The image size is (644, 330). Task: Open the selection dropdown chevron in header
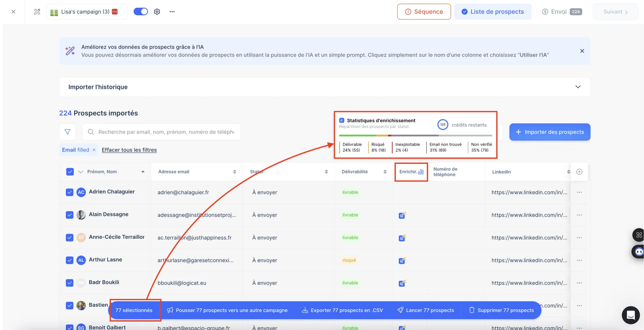(80, 172)
